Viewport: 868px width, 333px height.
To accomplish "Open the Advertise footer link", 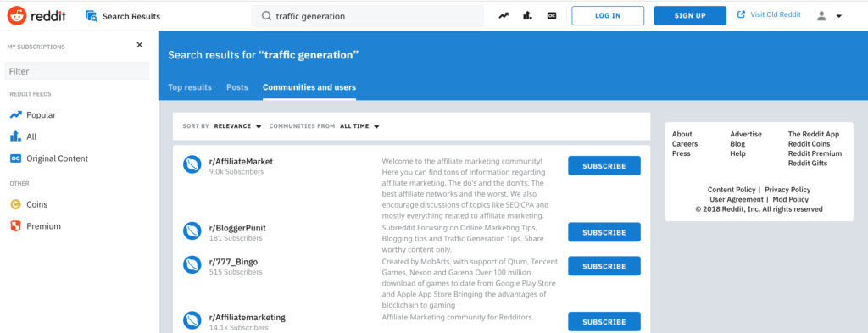I will [746, 134].
